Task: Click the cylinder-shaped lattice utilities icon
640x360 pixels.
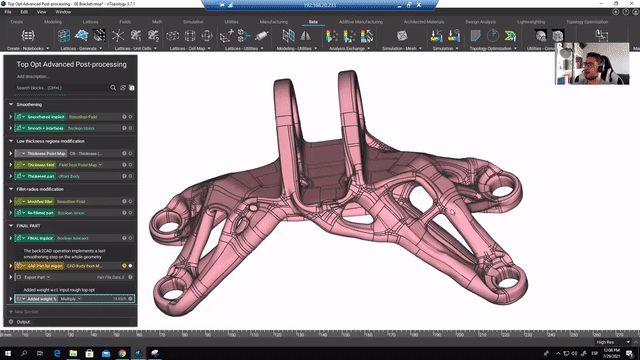Action: point(261,36)
